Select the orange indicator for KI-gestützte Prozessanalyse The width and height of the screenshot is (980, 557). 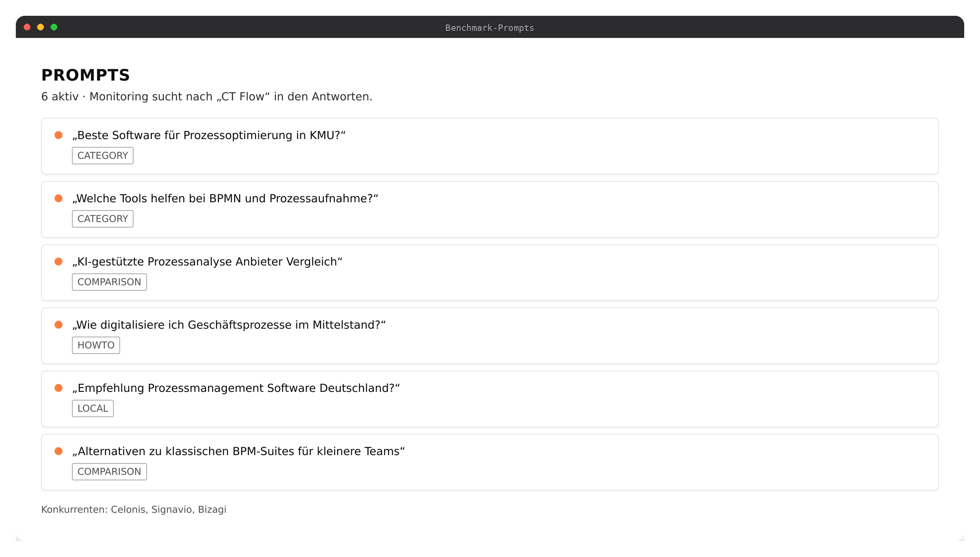[58, 262]
